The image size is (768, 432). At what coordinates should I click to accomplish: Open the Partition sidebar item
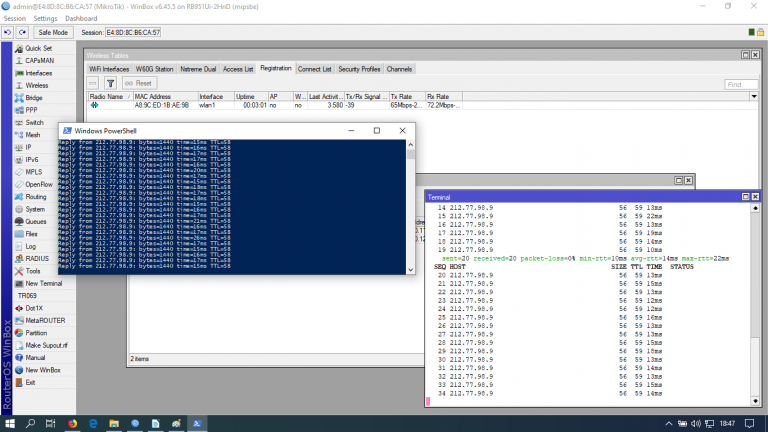pos(36,333)
